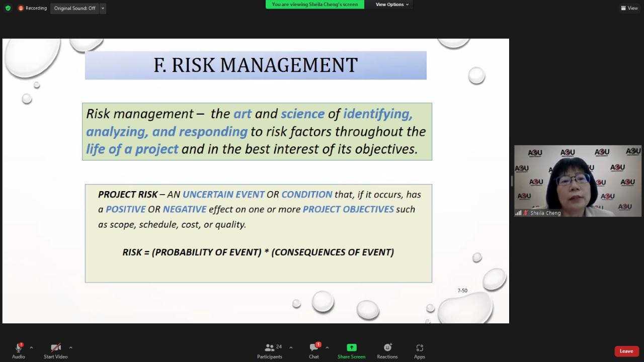The width and height of the screenshot is (644, 362).
Task: Click the RISK = PROBABILITY formula line
Action: pyautogui.click(x=258, y=252)
